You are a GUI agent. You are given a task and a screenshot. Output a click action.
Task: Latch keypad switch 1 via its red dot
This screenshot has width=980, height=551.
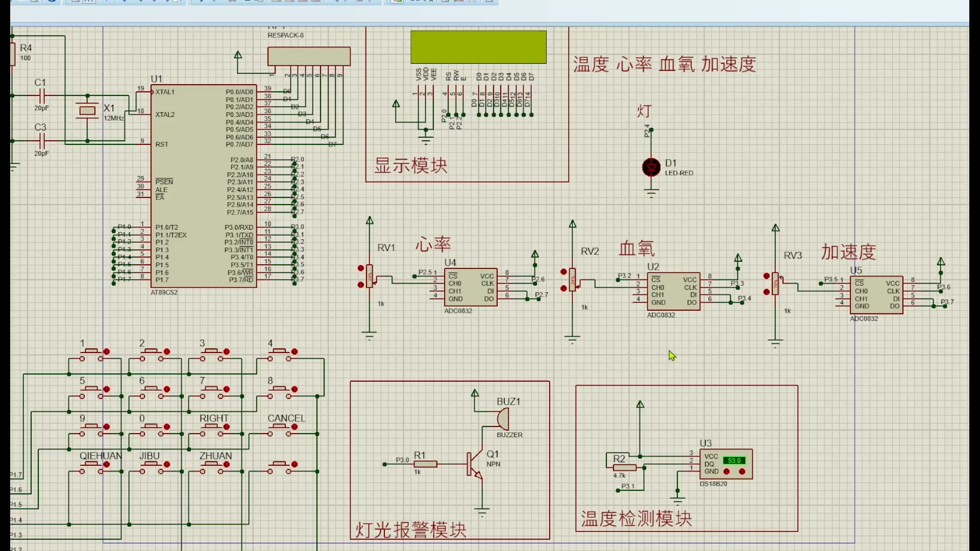(x=107, y=352)
